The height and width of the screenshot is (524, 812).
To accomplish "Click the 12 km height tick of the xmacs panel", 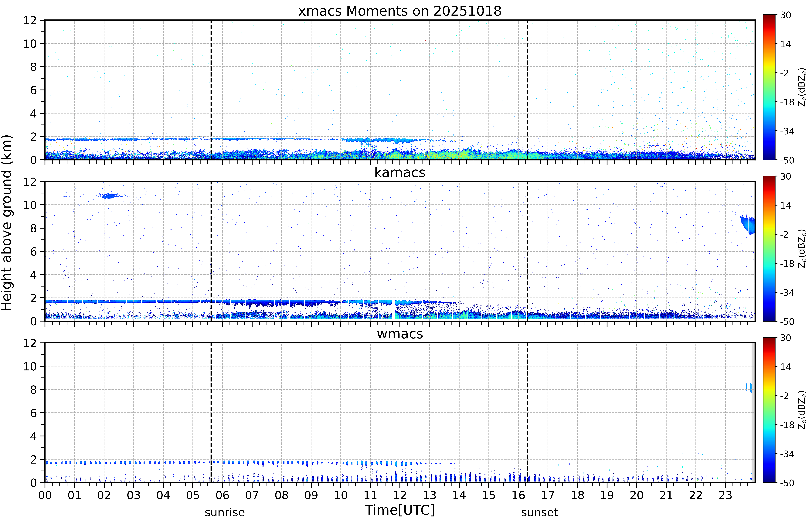I will click(30, 20).
